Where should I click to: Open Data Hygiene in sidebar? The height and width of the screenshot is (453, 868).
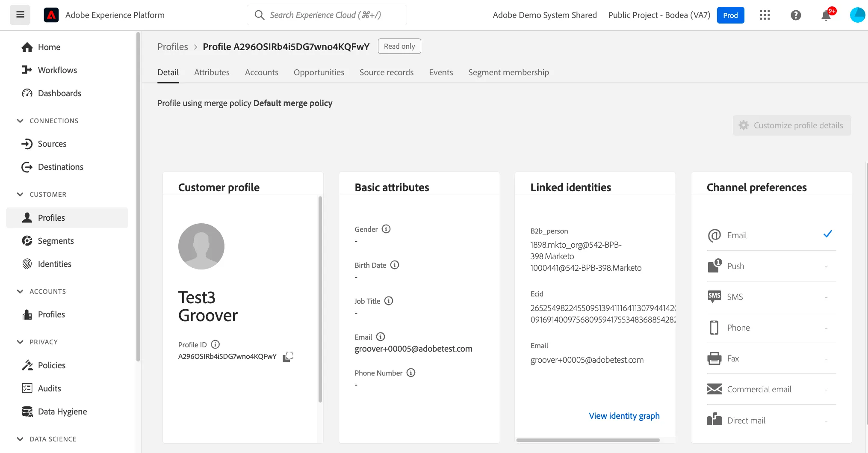(x=67, y=412)
